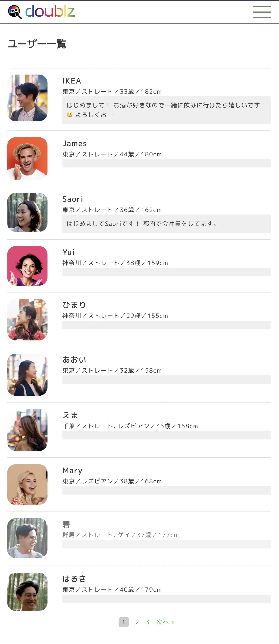Open Saori's self-introduction message box
The height and width of the screenshot is (644, 279).
coord(167,224)
